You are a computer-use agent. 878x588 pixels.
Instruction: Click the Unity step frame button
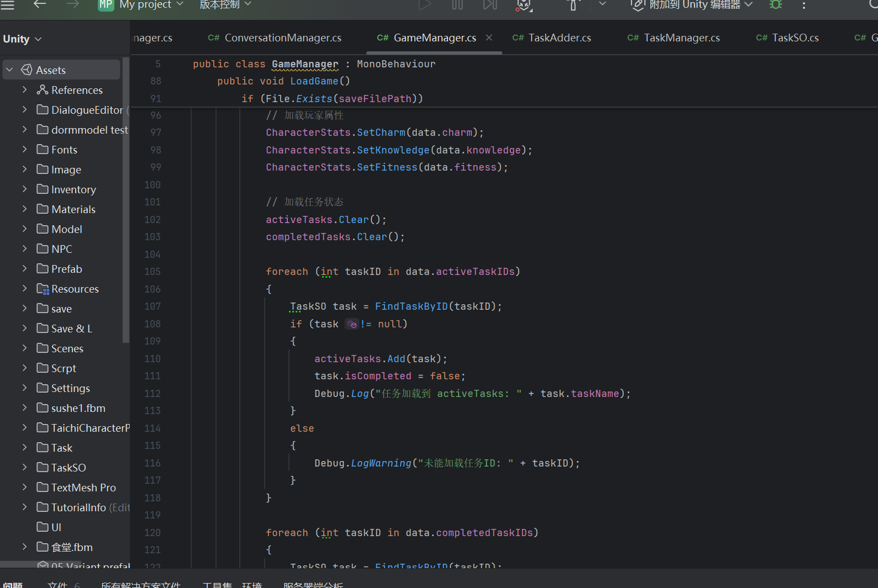(490, 5)
